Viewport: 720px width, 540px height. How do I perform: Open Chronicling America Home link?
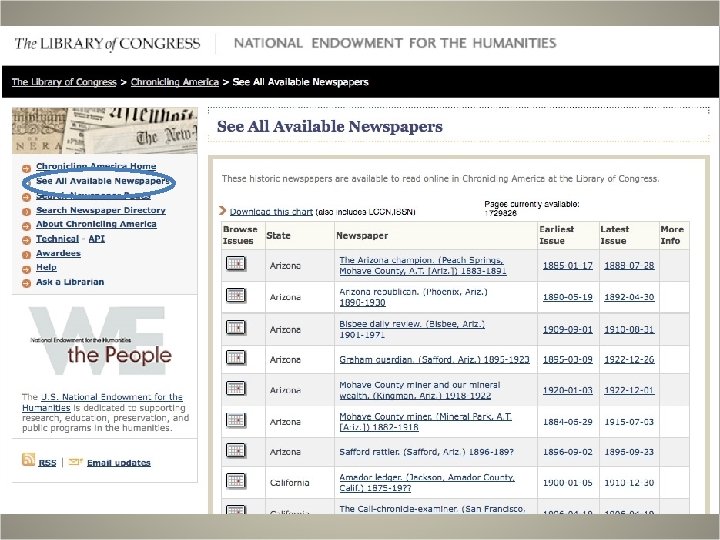click(x=96, y=166)
